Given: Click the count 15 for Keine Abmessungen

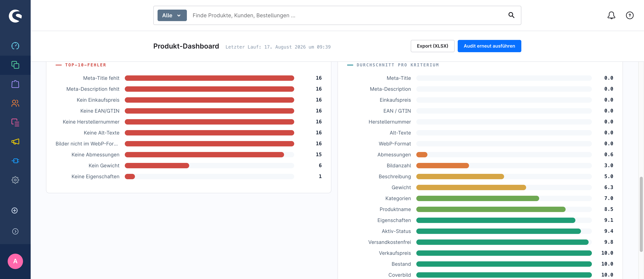Looking at the screenshot, I should [x=319, y=155].
